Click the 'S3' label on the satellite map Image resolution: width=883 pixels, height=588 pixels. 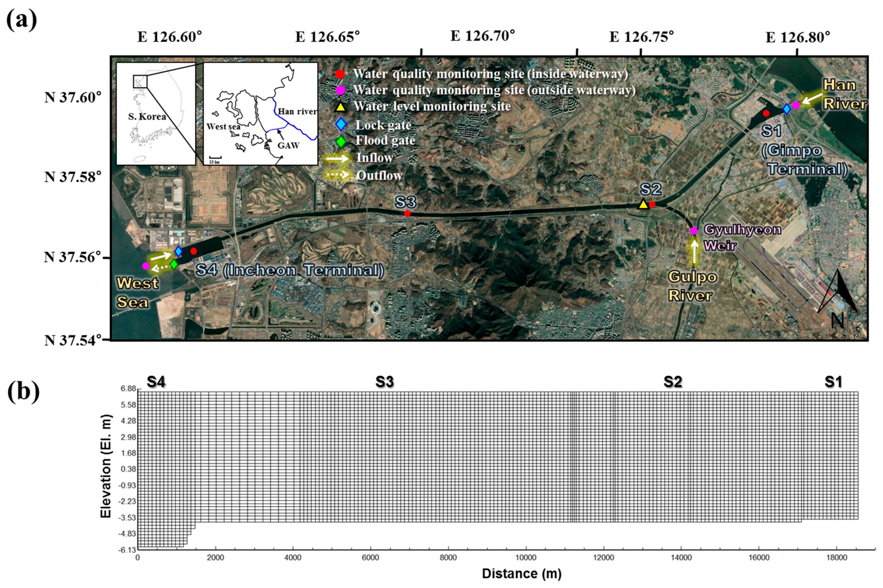coord(406,202)
